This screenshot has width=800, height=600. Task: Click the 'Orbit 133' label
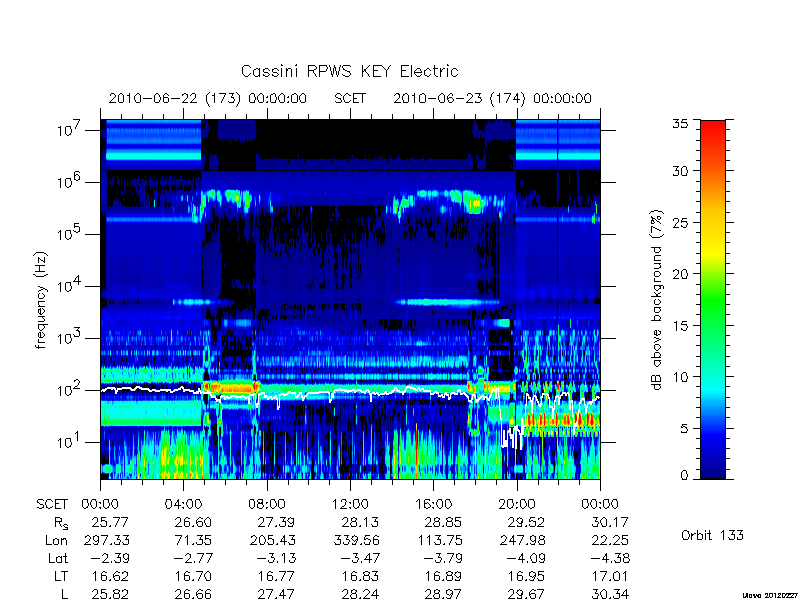[712, 535]
